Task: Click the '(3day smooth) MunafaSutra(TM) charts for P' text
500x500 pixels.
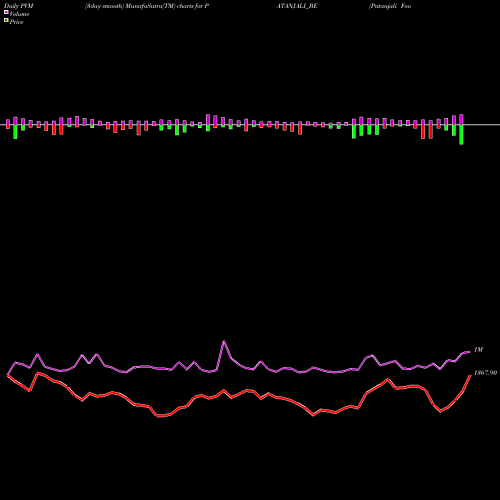Action: click(147, 6)
